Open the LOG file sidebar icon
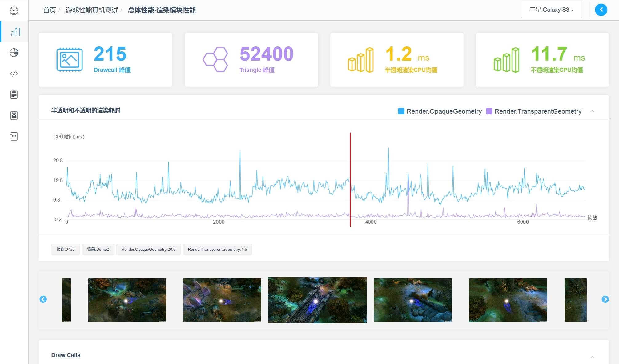Image resolution: width=619 pixels, height=364 pixels. (x=14, y=136)
